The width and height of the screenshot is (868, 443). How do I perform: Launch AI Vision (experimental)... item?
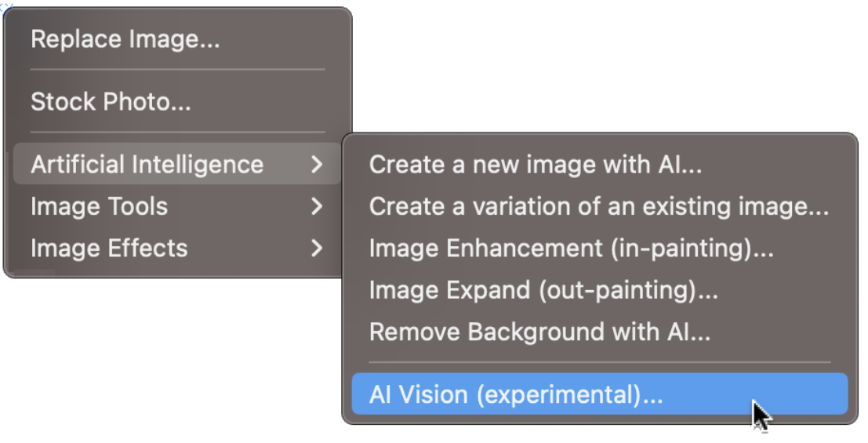[516, 394]
